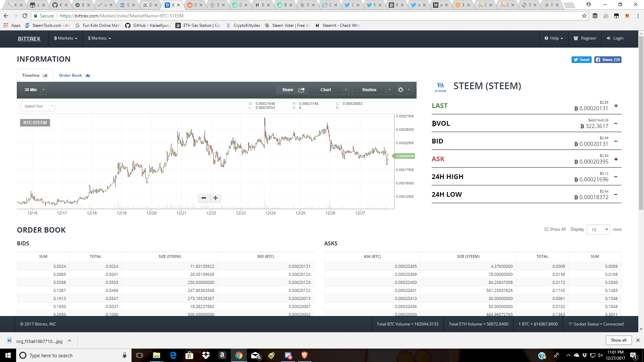Click the Studies button
This screenshot has width=644, height=362.
point(369,90)
